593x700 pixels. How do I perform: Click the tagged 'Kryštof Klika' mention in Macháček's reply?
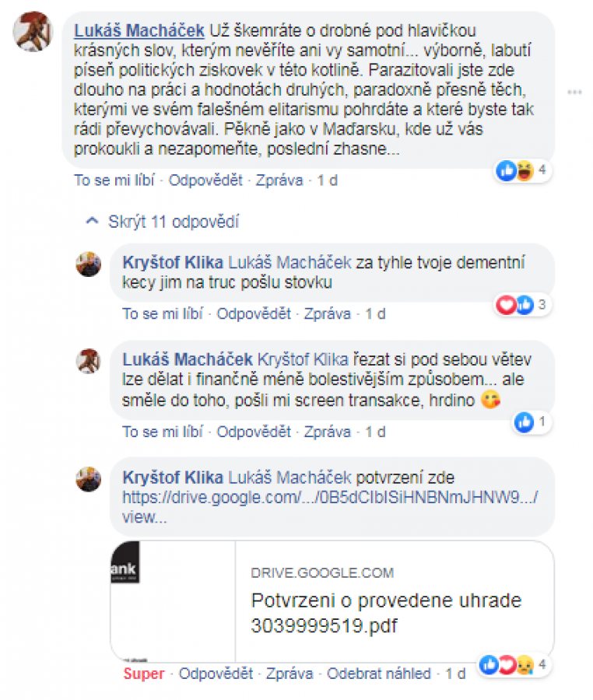click(303, 359)
